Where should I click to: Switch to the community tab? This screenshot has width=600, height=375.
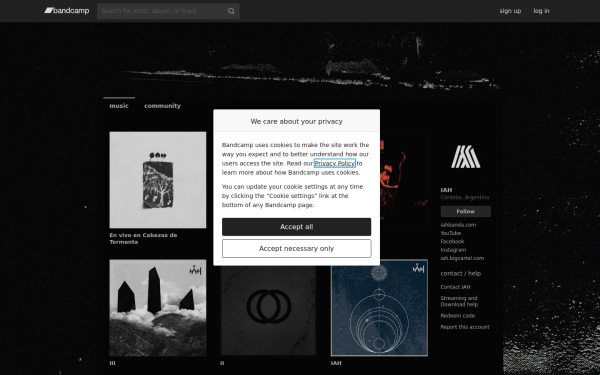pyautogui.click(x=162, y=106)
